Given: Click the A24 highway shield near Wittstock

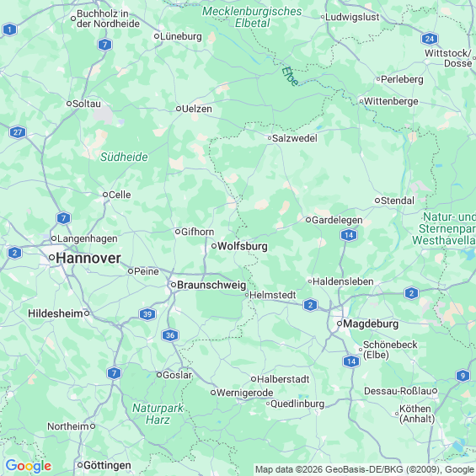Looking at the screenshot, I should [430, 39].
